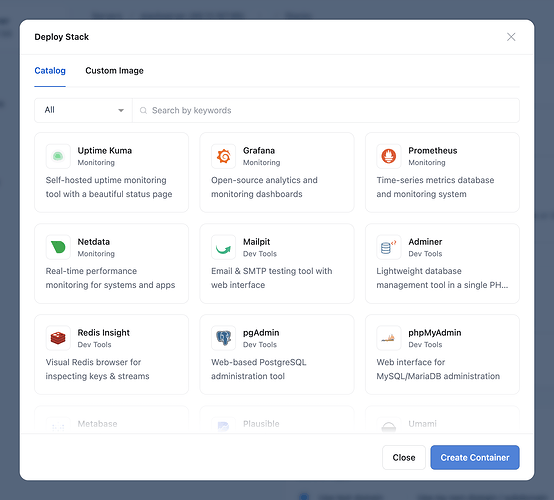Click 'Lightweight database' description text
The image size is (554, 500).
[419, 271]
